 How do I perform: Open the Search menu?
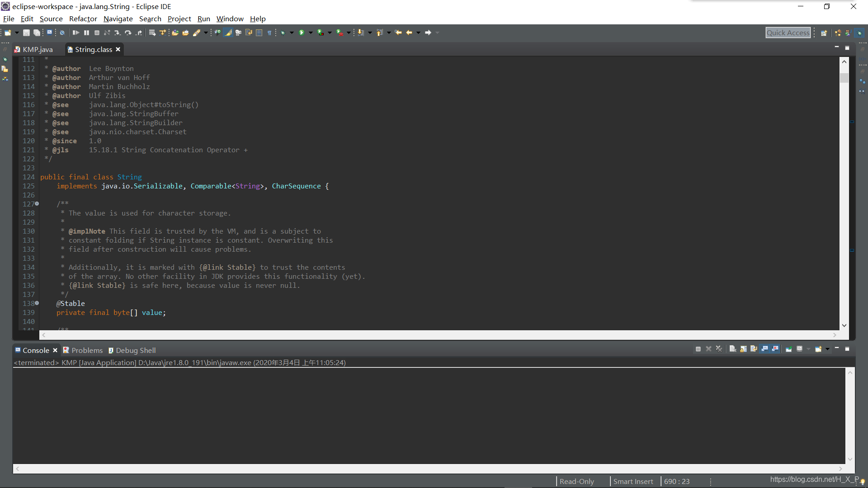(x=150, y=19)
